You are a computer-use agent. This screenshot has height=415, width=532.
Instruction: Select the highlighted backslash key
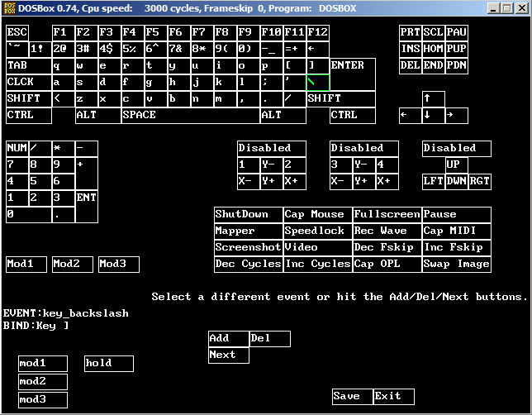click(x=318, y=82)
